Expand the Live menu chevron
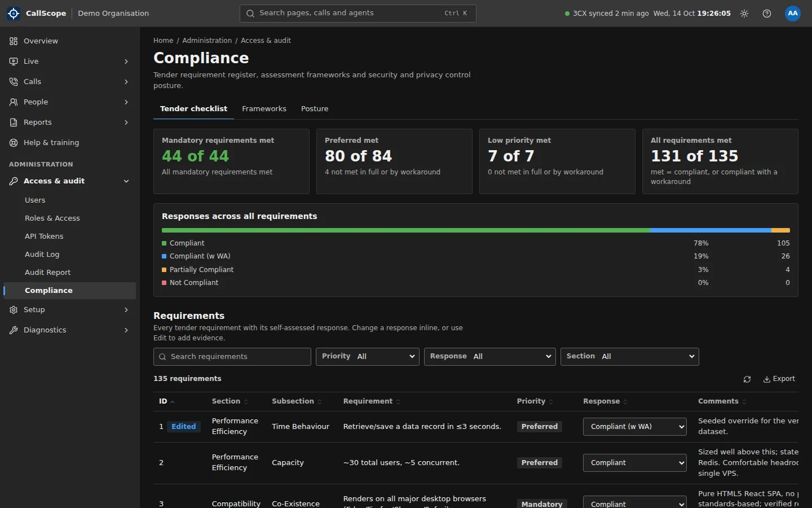Screen dimensions: 812x508 [x=126, y=61]
